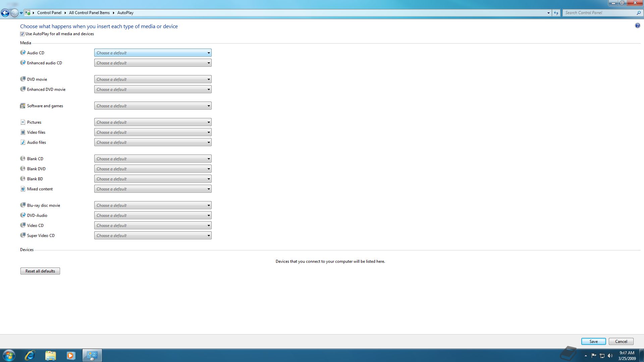Open Windows Media Player taskbar icon
Image resolution: width=644 pixels, height=362 pixels.
(x=71, y=355)
